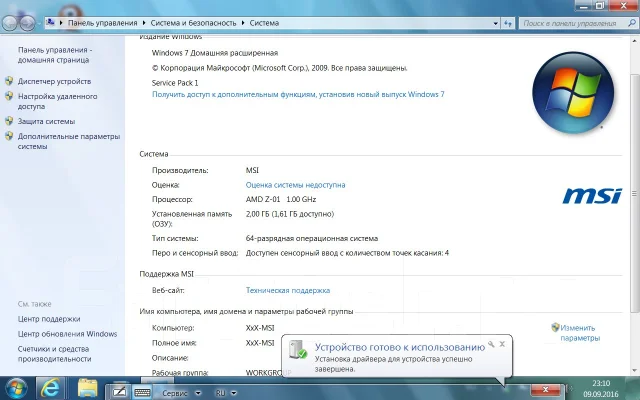Image resolution: width=640 pixels, height=400 pixels.
Task: Open Windows Explorer folder on taskbar
Action: point(87,388)
